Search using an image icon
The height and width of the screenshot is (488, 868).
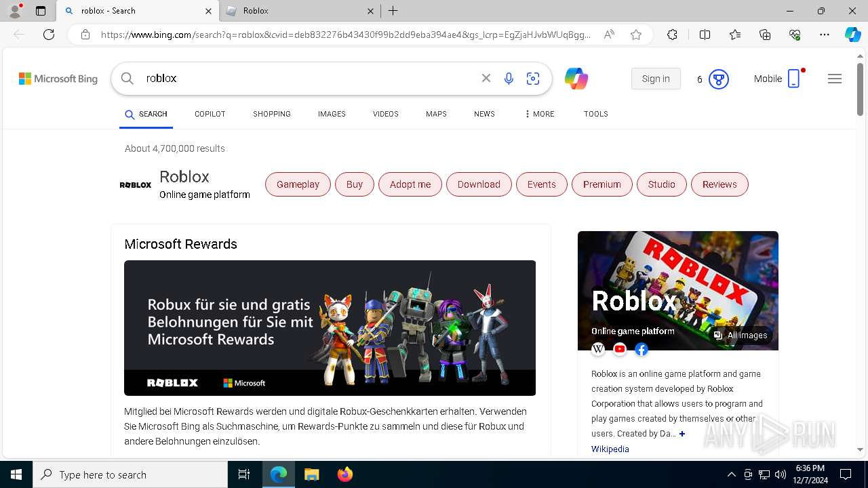click(x=533, y=79)
